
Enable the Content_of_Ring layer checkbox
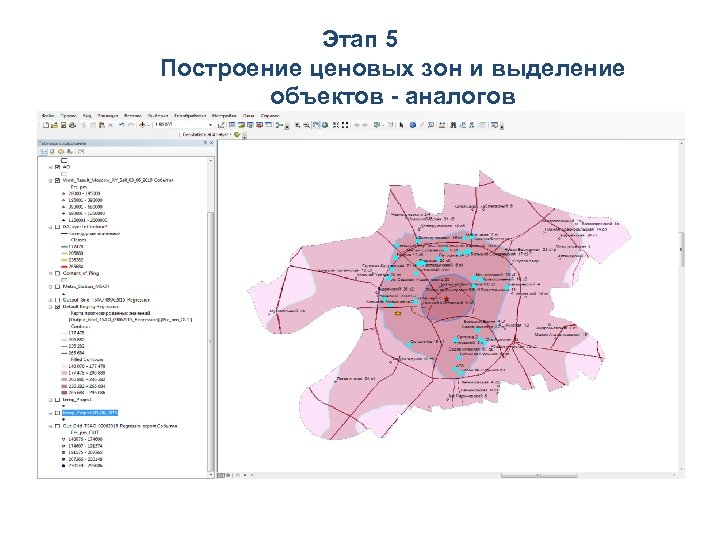pos(57,273)
